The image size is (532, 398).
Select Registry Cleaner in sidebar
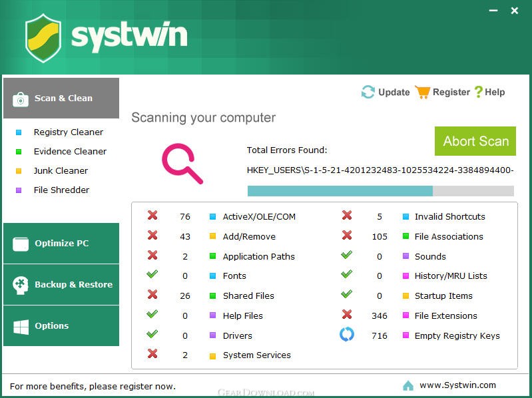(x=68, y=132)
